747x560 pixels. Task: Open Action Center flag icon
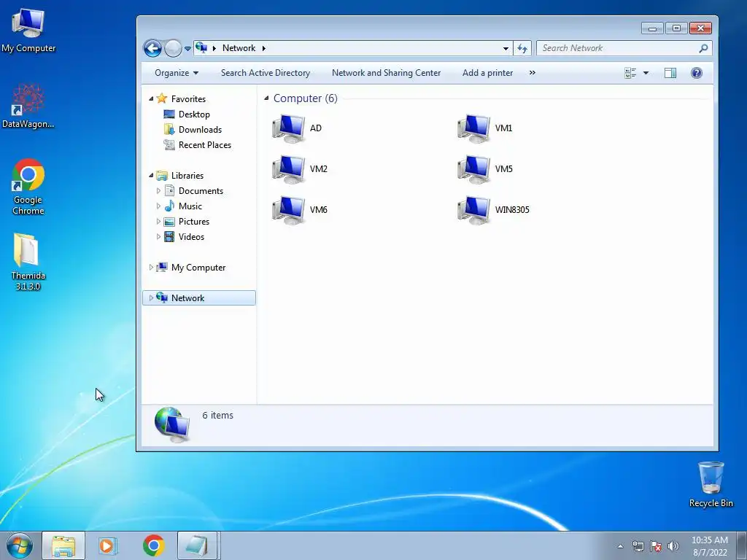(656, 546)
